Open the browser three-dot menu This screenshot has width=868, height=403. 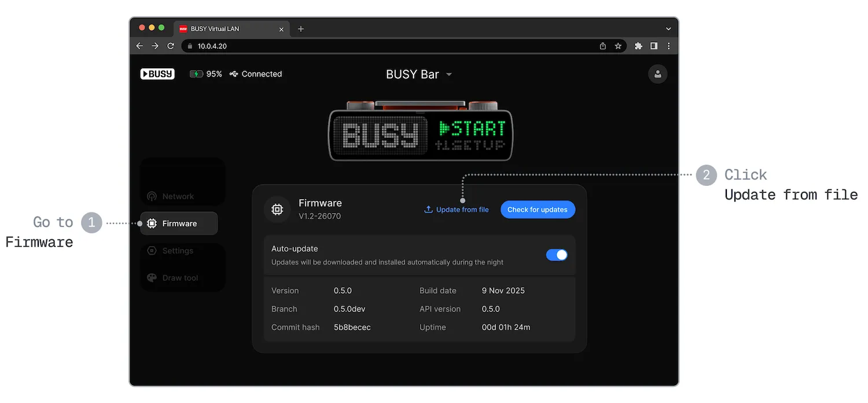[x=669, y=46]
